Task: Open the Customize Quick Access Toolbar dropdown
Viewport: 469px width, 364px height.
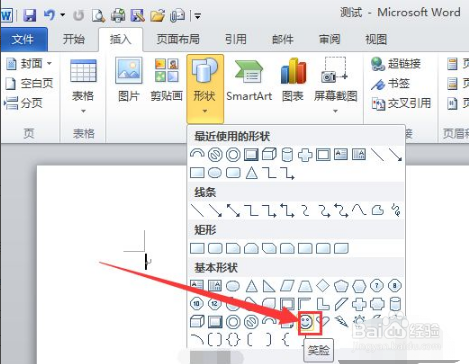Action: tap(197, 16)
